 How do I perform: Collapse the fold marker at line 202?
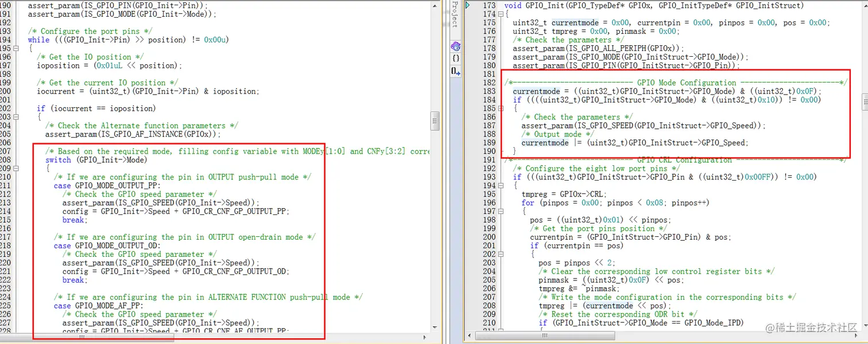pos(500,255)
